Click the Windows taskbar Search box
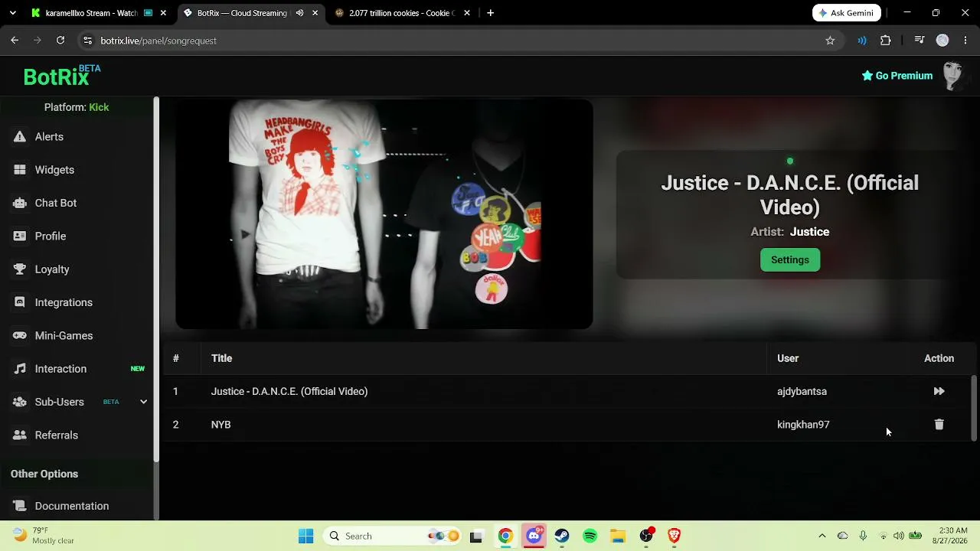 click(x=393, y=536)
